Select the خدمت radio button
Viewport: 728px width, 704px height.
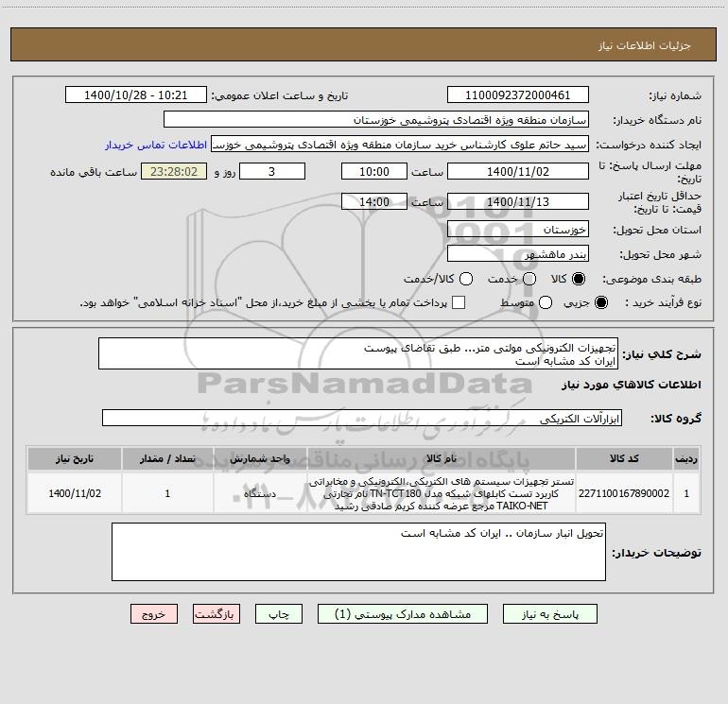click(x=529, y=279)
